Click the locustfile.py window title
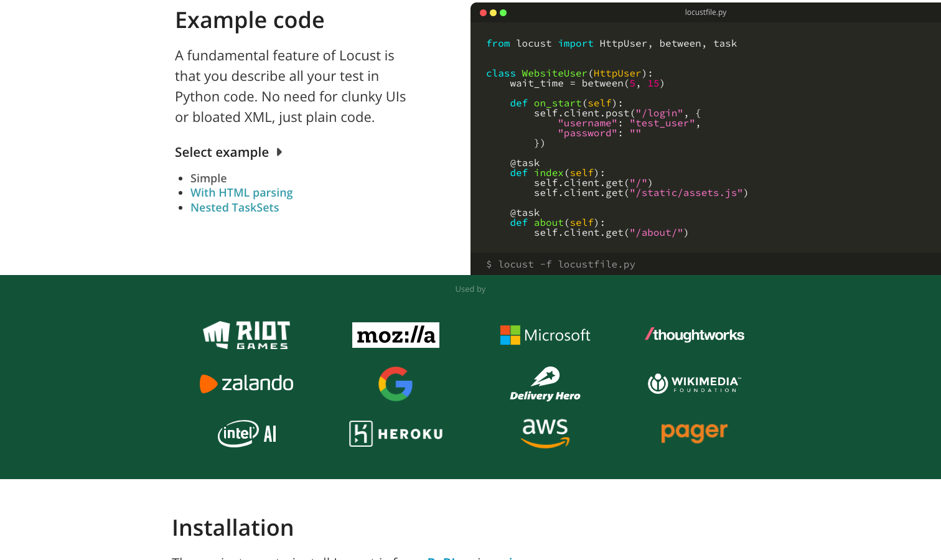This screenshot has height=560, width=941. [706, 12]
